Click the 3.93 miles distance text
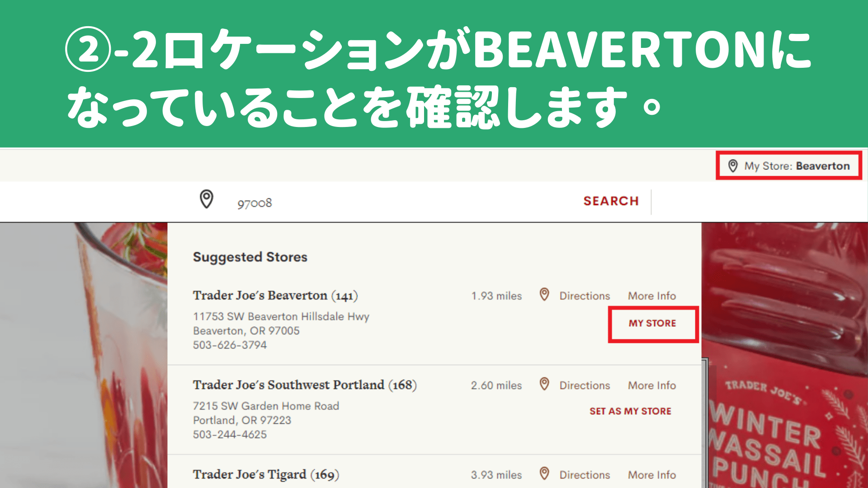868x488 pixels. [496, 475]
